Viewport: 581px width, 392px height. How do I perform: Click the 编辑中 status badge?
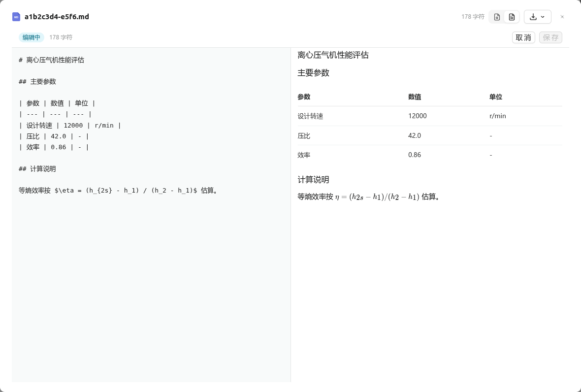pyautogui.click(x=32, y=37)
